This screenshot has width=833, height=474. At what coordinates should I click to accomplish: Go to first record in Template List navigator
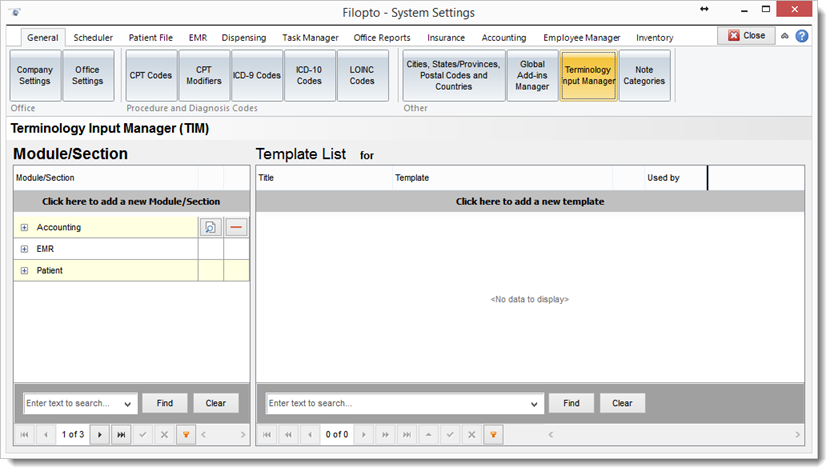tap(267, 435)
